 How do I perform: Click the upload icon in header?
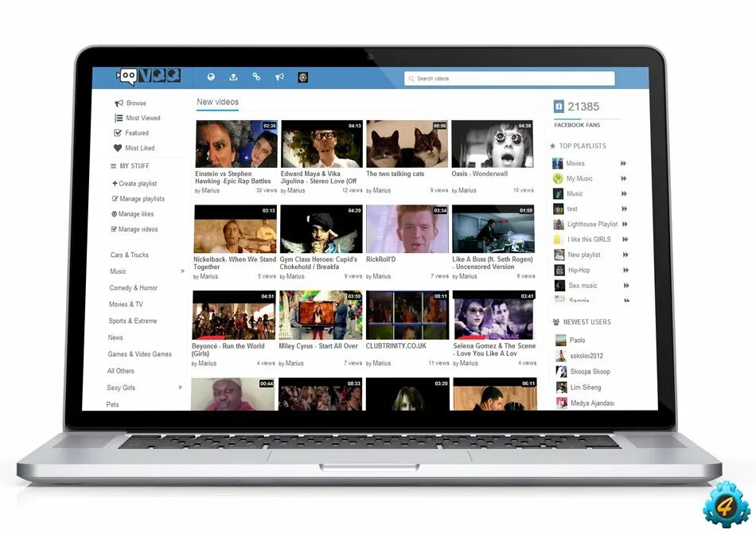(233, 77)
